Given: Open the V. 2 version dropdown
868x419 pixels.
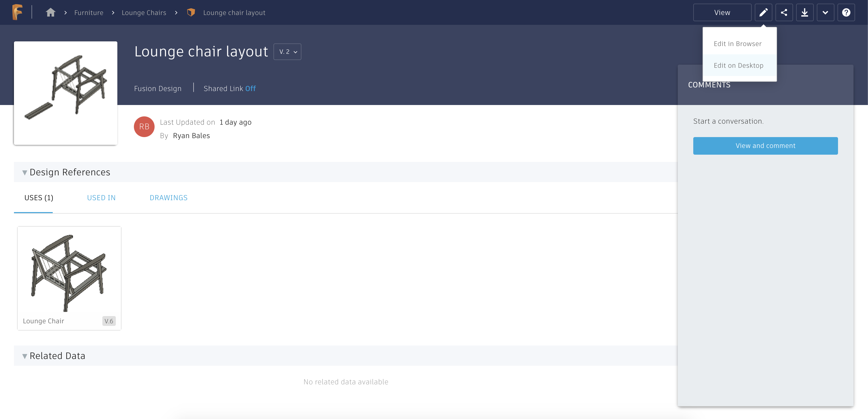Looking at the screenshot, I should [287, 51].
